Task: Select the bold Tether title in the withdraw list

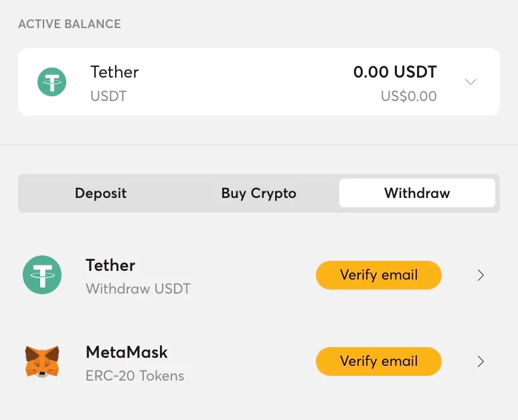Action: tap(110, 265)
